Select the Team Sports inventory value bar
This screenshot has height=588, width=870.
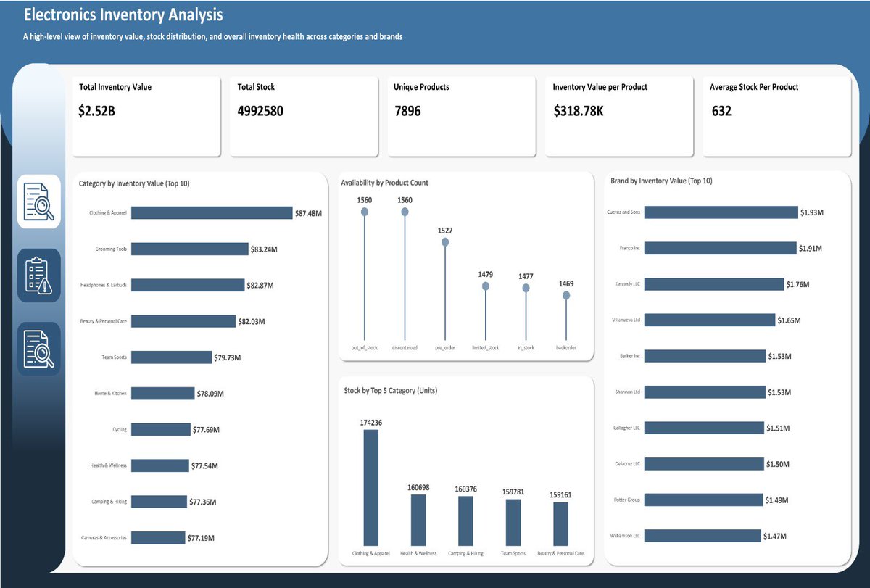(x=171, y=357)
